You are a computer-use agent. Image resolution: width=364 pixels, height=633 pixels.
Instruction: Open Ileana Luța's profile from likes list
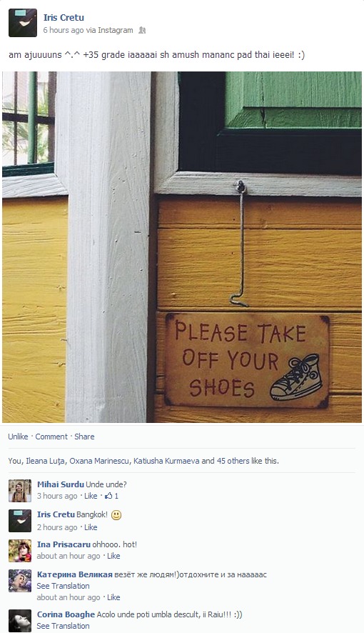tap(45, 461)
